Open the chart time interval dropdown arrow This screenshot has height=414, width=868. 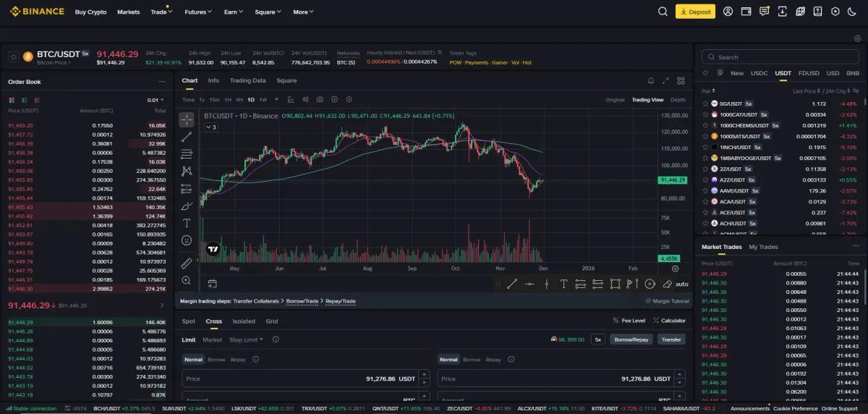(x=276, y=100)
